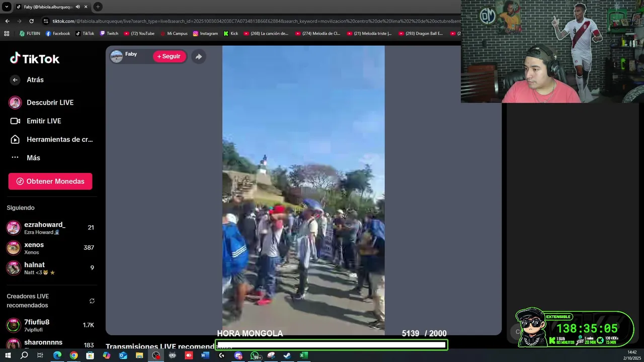Viewport: 644px width, 362px height.
Task: Click the Obtener Monedas button
Action: click(50, 182)
